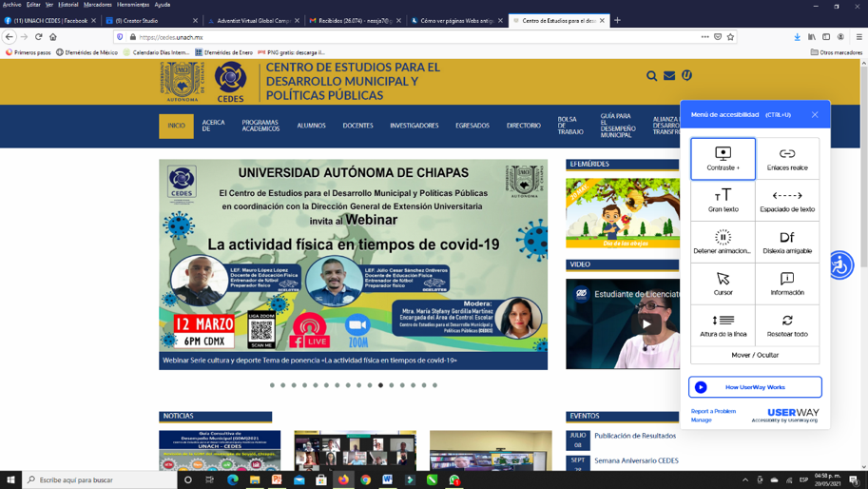Click How UserWay Works button
868x489 pixels.
coord(755,387)
